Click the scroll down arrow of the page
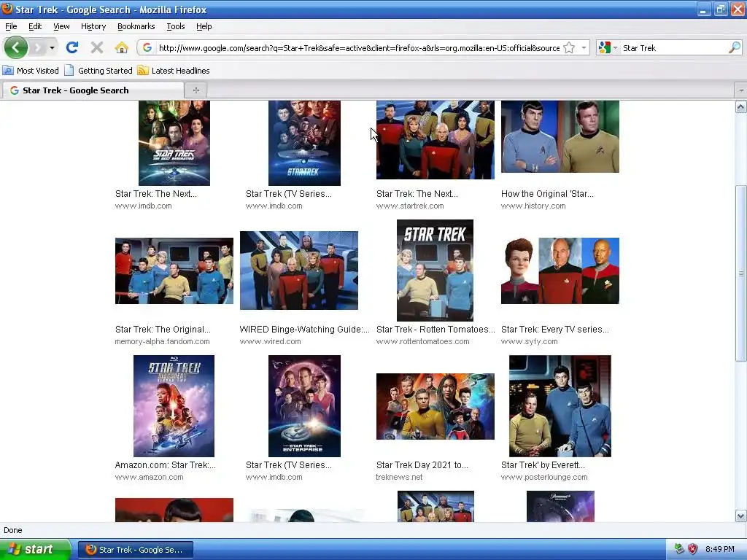This screenshot has width=747, height=560. click(x=741, y=516)
